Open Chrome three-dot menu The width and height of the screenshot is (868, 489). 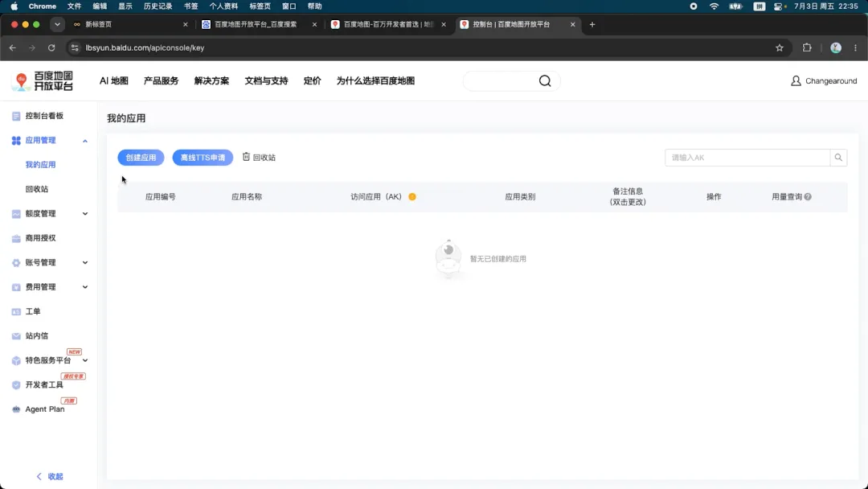[855, 47]
